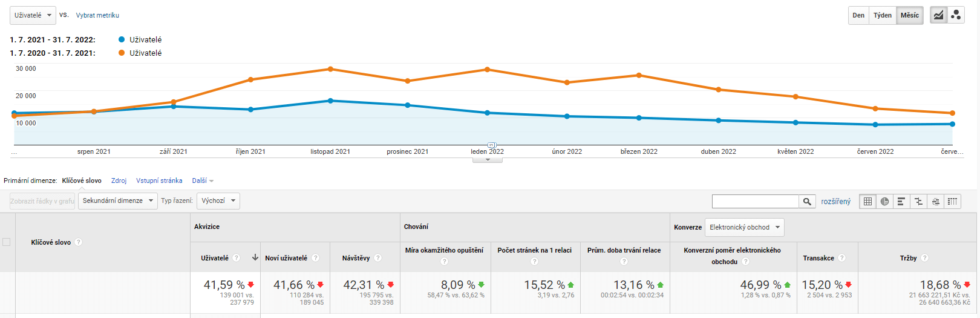Click orange Uživatelé legend dot for 2020-2021
The width and height of the screenshot is (980, 318).
[x=122, y=53]
